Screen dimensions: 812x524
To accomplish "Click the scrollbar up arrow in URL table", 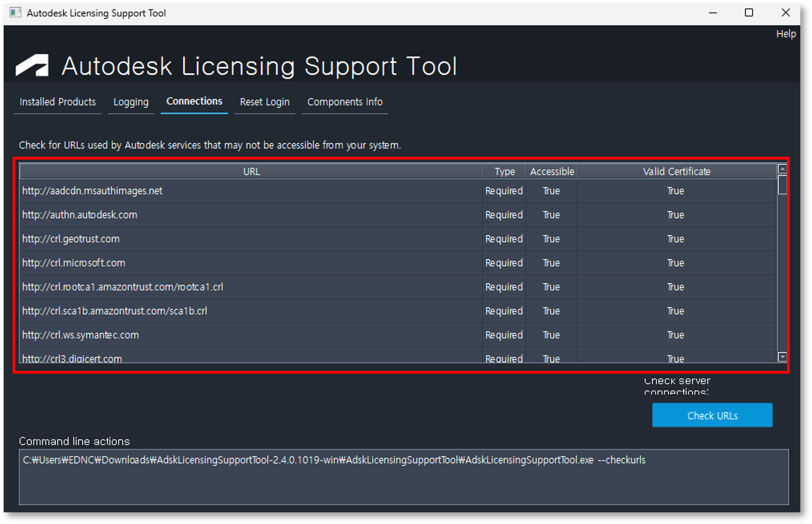I will (x=782, y=169).
